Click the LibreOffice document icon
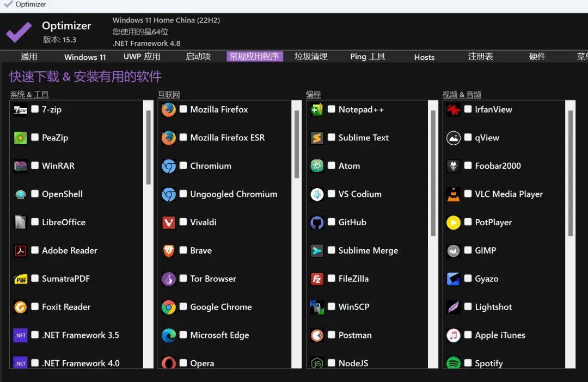Screen dimensions: 588x382 [20, 223]
